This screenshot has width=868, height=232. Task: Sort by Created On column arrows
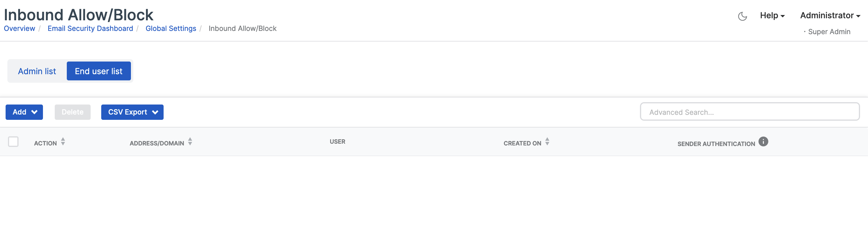click(x=547, y=142)
